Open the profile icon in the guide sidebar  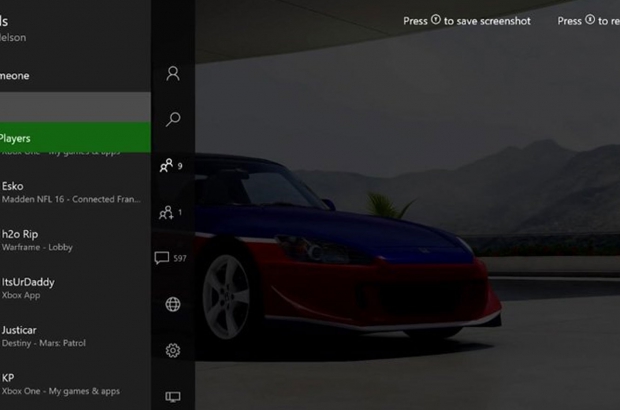tap(173, 74)
